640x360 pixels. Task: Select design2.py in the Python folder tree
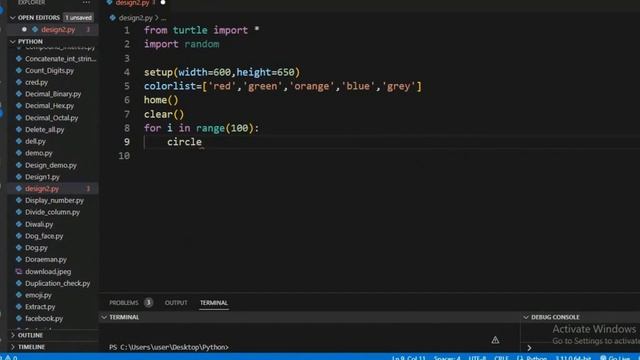pyautogui.click(x=42, y=189)
